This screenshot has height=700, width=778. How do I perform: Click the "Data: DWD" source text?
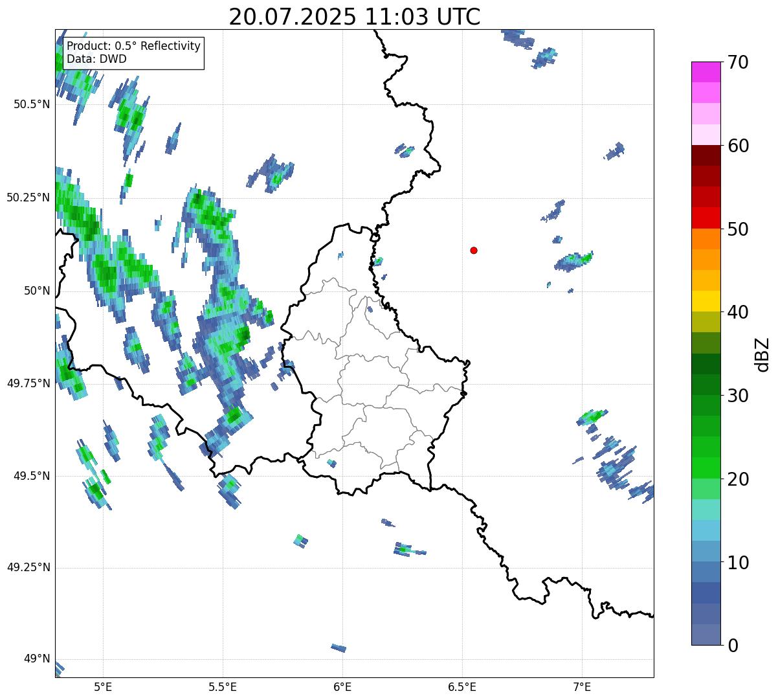[97, 59]
